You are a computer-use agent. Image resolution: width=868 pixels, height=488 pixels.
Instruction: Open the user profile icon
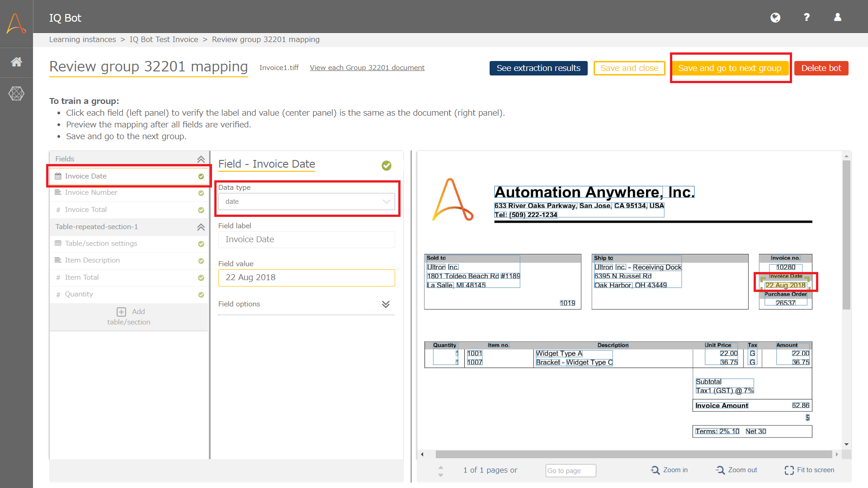[x=838, y=17]
